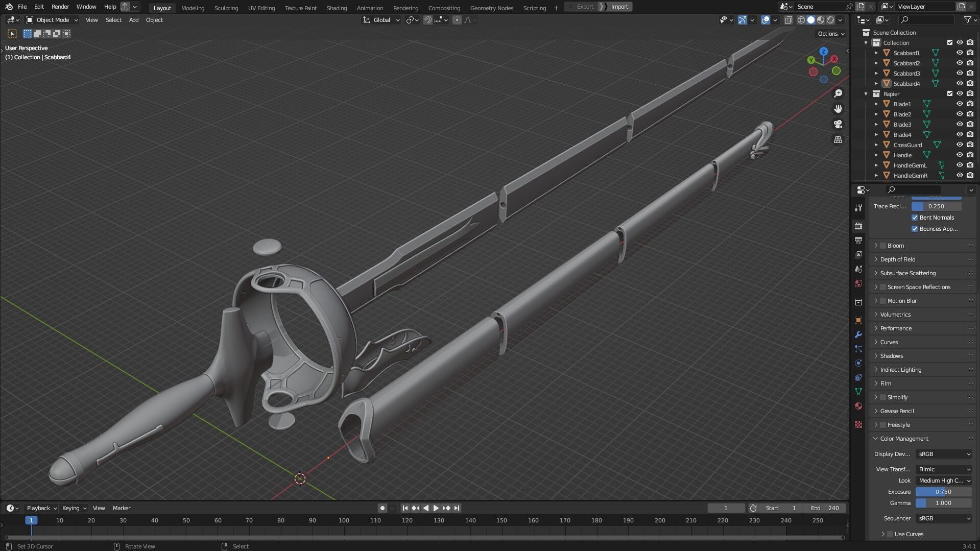Open the Global transform orientation dropdown
This screenshot has height=551, width=980.
coord(381,20)
